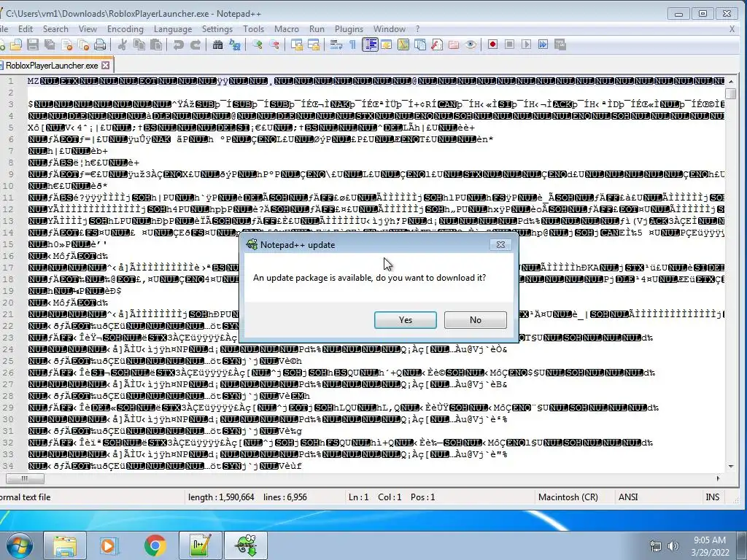Click the Print toolbar icon
Screen dimensions: 747x560
coord(100,44)
